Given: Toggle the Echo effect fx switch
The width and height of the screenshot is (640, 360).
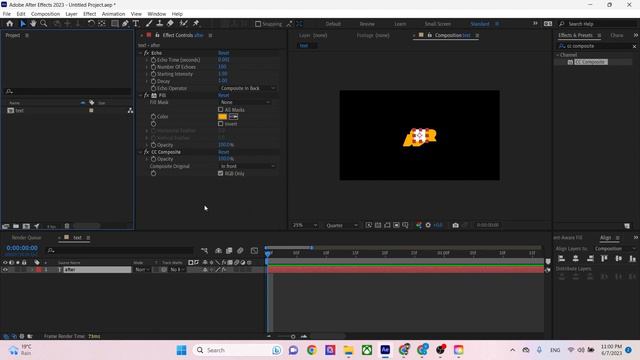Looking at the screenshot, I should pyautogui.click(x=147, y=53).
